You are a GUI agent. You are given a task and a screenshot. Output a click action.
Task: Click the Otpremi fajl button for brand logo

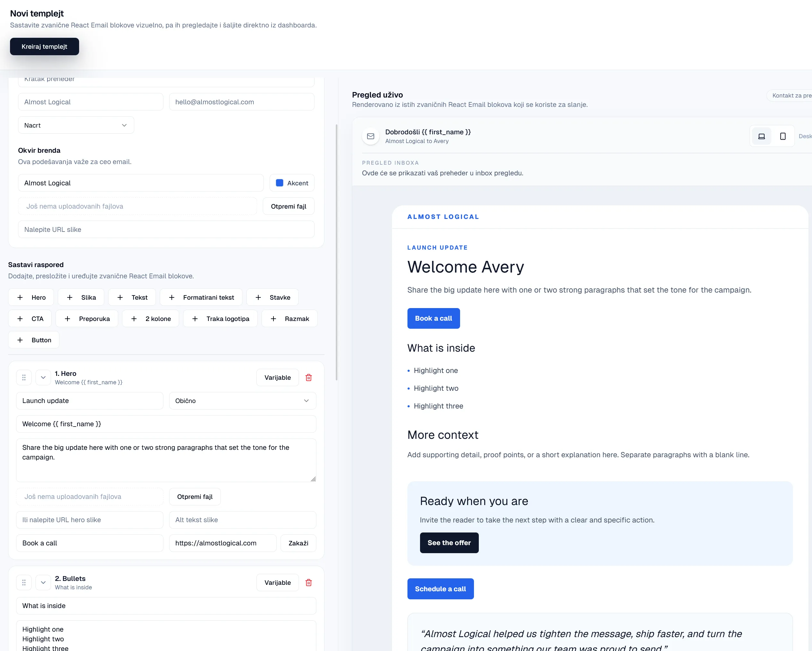[x=288, y=206]
